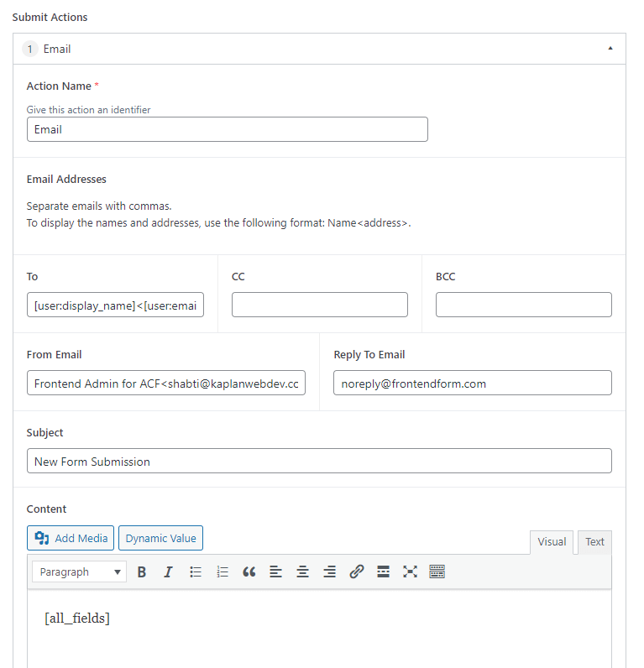
Task: Open the Paragraph format dropdown
Action: [x=79, y=571]
